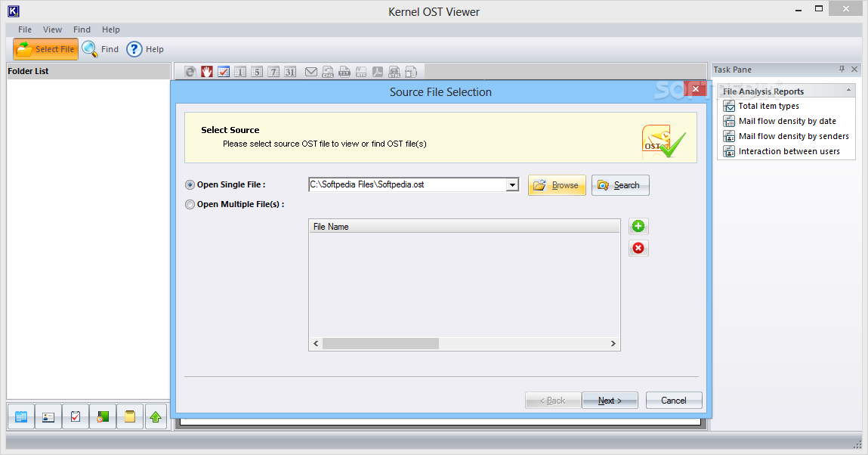
Task: Open the Total item types report
Action: point(769,106)
